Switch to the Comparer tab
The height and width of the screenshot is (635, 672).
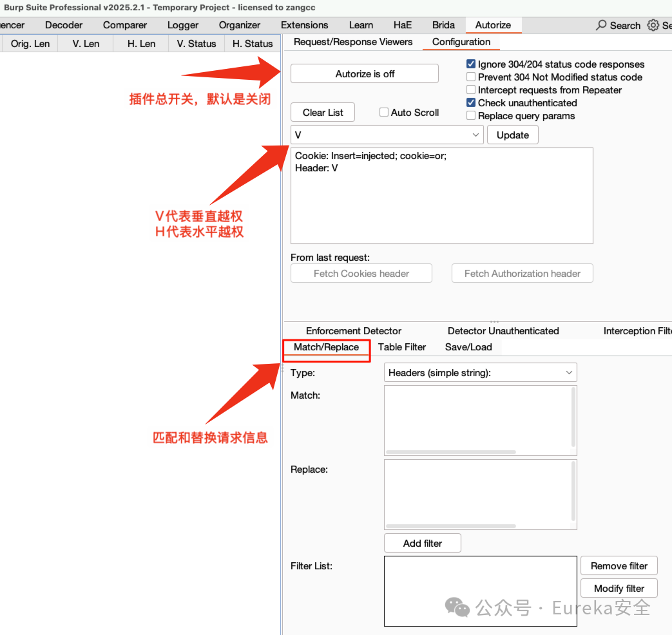pyautogui.click(x=125, y=25)
